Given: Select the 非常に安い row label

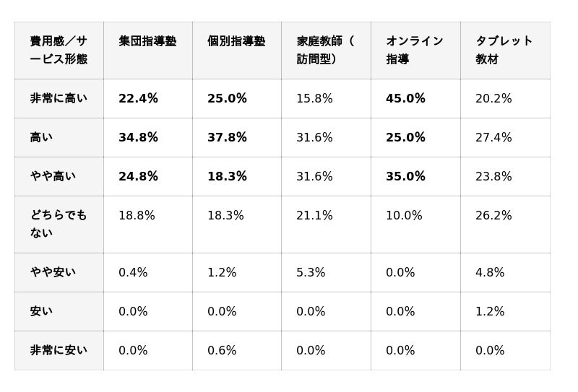Looking at the screenshot, I should pos(59,351).
